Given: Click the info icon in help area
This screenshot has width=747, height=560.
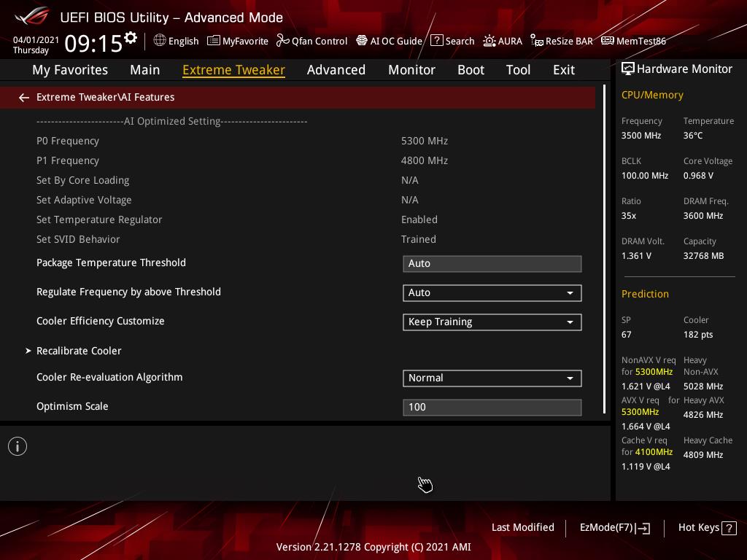Looking at the screenshot, I should 18,446.
